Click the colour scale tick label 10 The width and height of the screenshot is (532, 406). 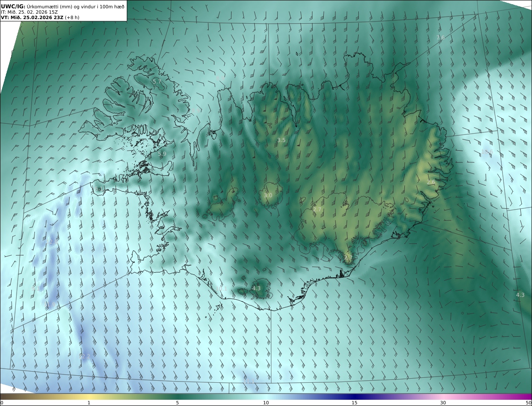pyautogui.click(x=266, y=403)
